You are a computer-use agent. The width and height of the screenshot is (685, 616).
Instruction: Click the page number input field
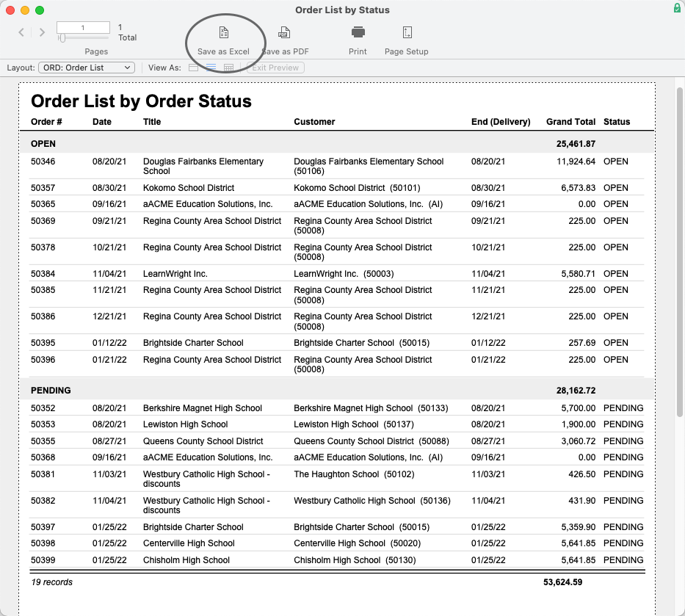83,27
